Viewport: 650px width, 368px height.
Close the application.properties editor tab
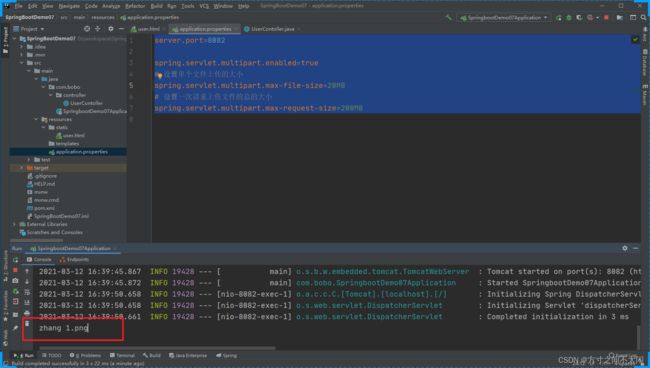click(236, 29)
